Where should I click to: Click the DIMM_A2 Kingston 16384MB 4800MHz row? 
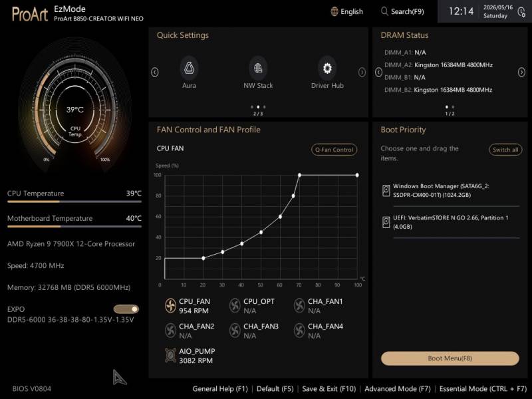(x=438, y=65)
